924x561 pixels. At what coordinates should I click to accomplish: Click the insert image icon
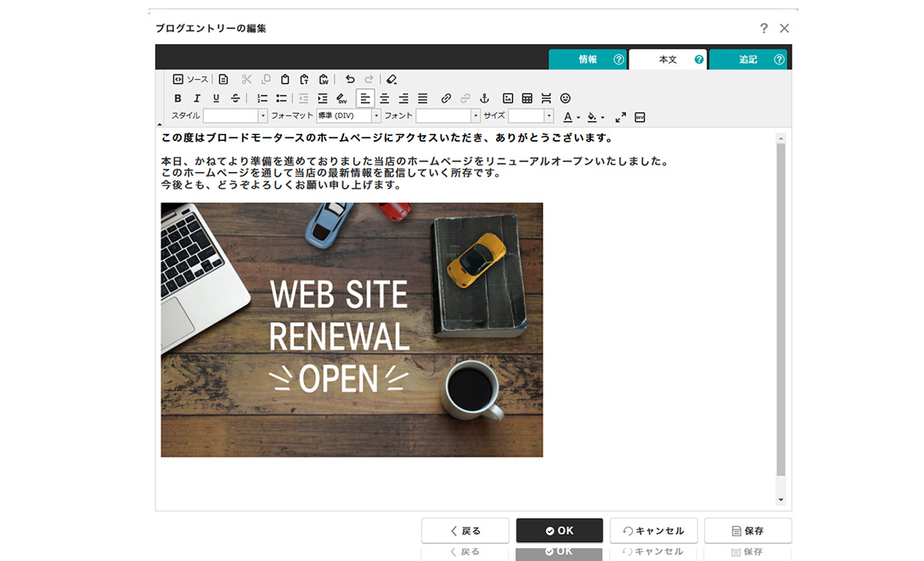[508, 98]
